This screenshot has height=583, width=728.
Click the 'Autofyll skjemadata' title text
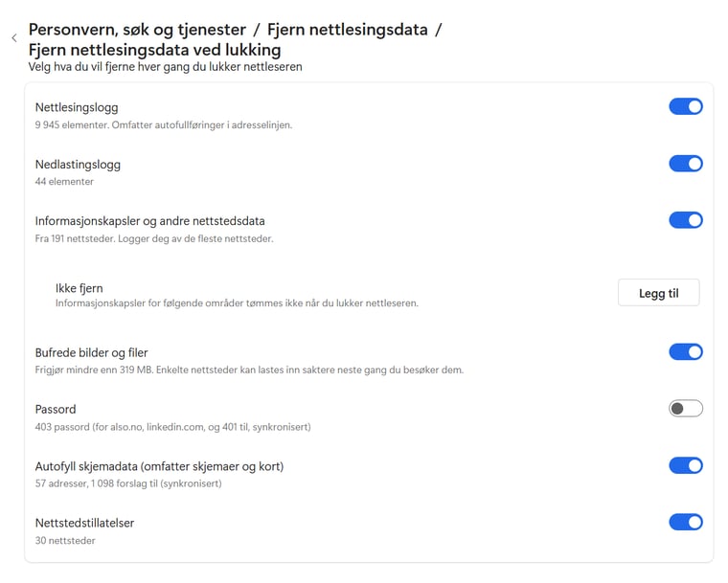point(159,466)
